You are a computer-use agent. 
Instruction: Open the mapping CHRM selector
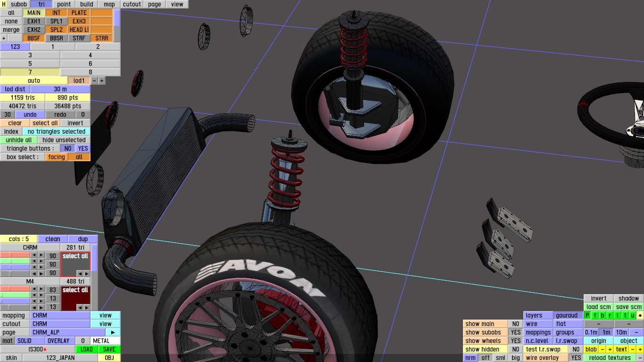point(60,315)
